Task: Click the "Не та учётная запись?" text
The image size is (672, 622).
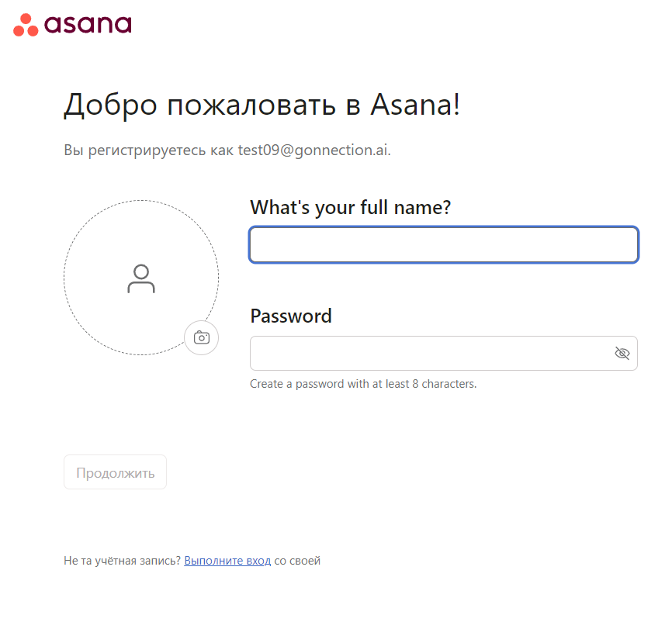Action: click(x=122, y=561)
